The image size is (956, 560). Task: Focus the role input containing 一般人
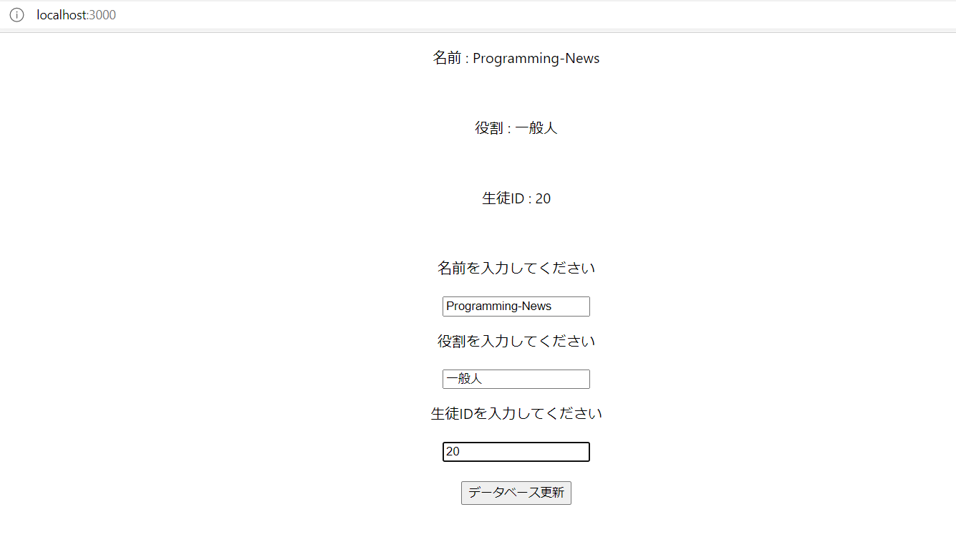[516, 380]
